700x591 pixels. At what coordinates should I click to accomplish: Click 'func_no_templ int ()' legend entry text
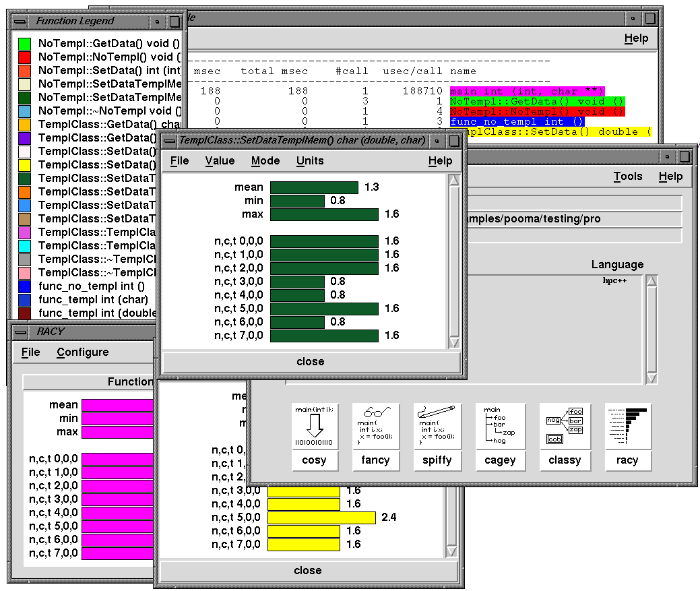(92, 286)
